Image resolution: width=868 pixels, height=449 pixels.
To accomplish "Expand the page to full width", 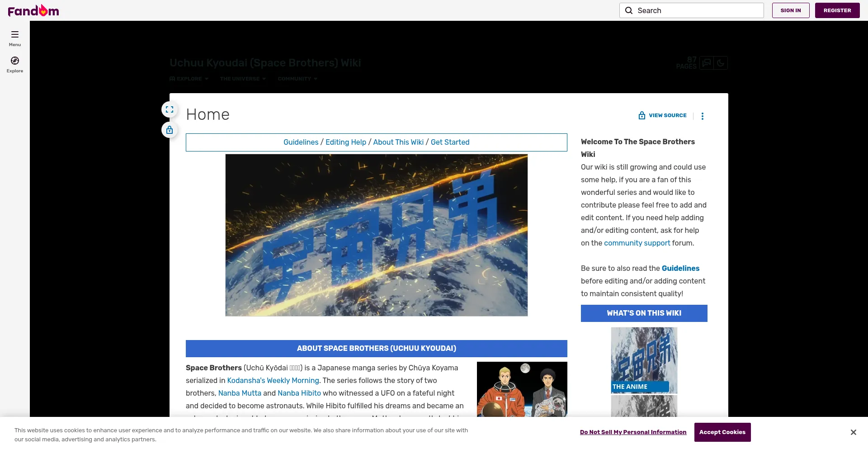I will coord(170,109).
